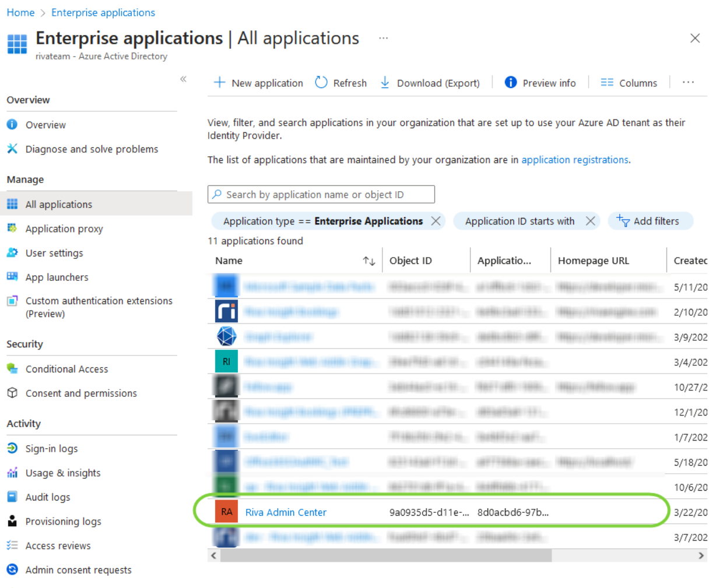Open Usage & insights in the sidebar
The width and height of the screenshot is (716, 588).
[x=63, y=473]
